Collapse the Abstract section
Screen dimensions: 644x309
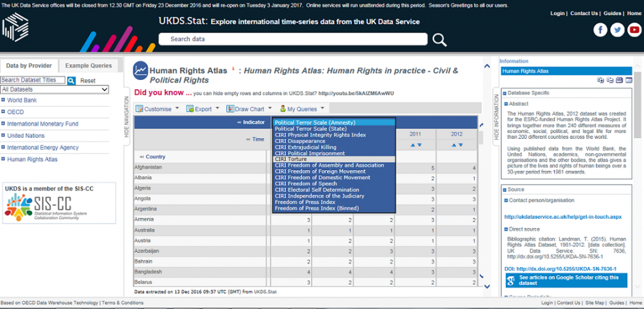506,104
